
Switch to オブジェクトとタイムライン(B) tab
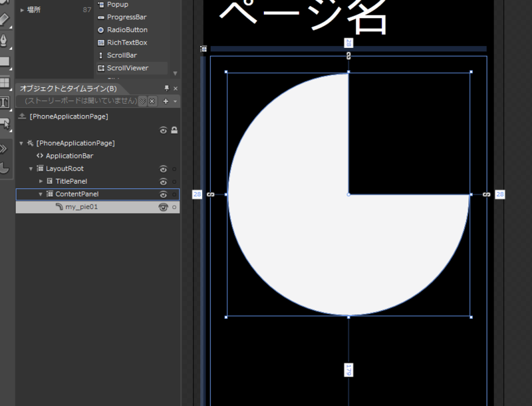pyautogui.click(x=68, y=89)
